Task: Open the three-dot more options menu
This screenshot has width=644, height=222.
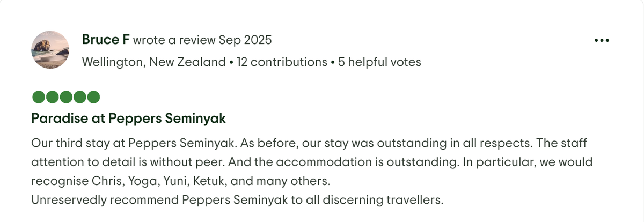Action: (602, 41)
